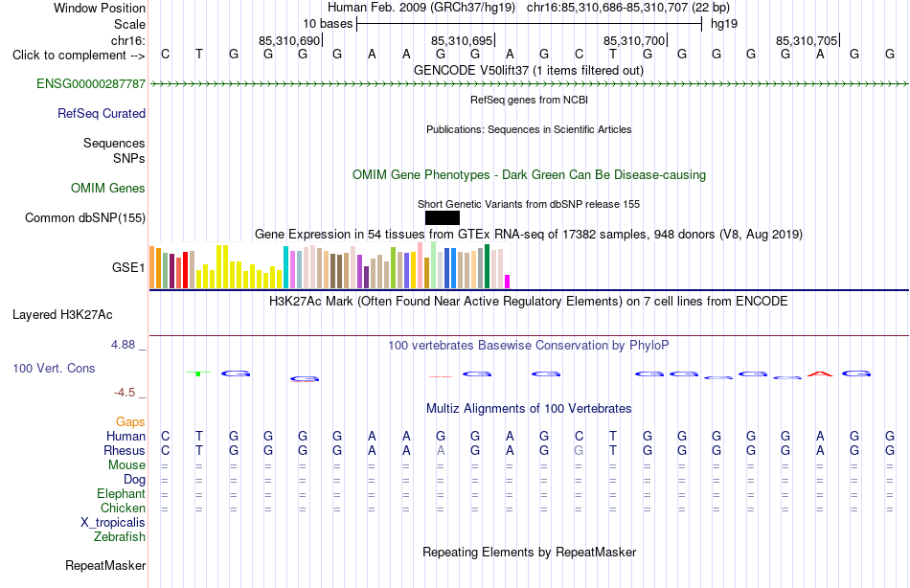The height and width of the screenshot is (588, 910).
Task: Click 'Multiz Alignments of 100 Vertebrates' title
Action: (529, 408)
